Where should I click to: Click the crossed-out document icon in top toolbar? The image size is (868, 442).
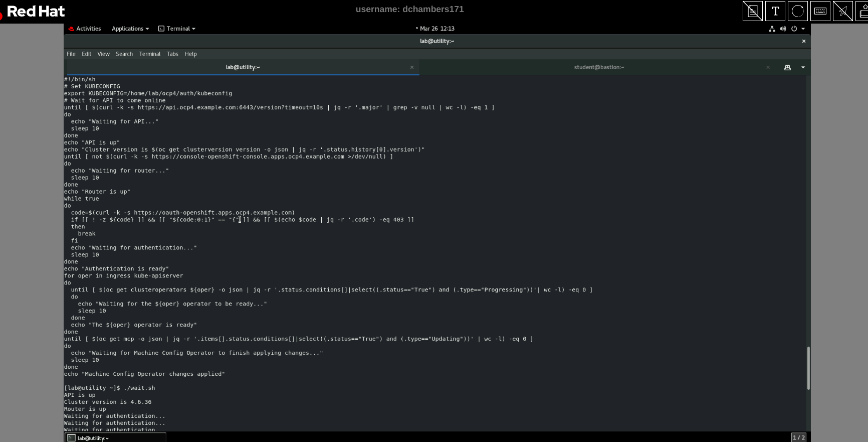752,11
